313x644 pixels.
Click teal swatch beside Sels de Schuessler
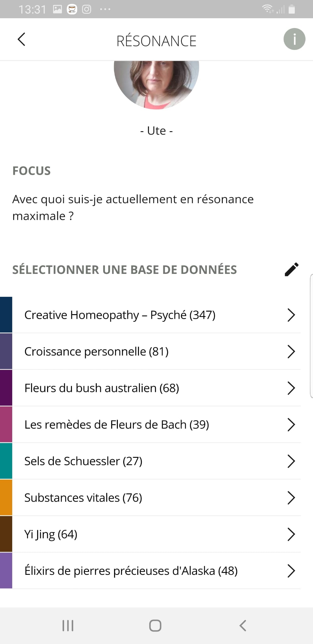6,461
